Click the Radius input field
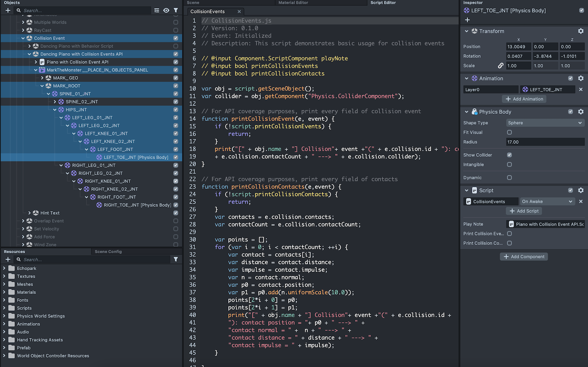 pos(545,142)
